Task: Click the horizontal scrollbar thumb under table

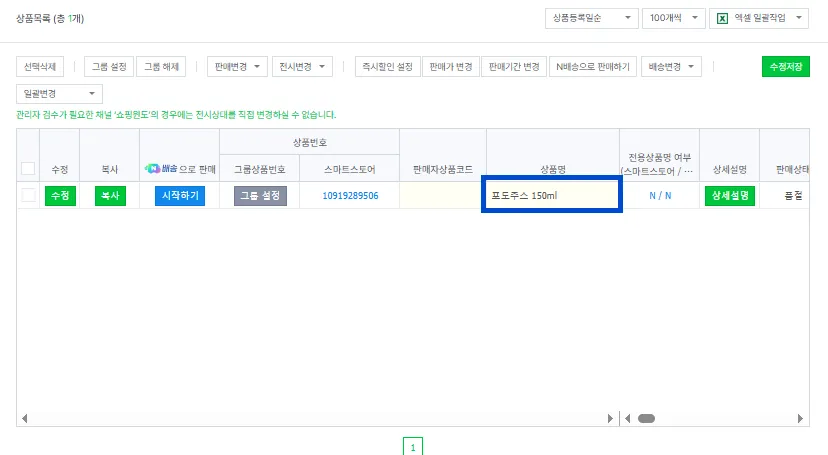Action: coord(646,419)
